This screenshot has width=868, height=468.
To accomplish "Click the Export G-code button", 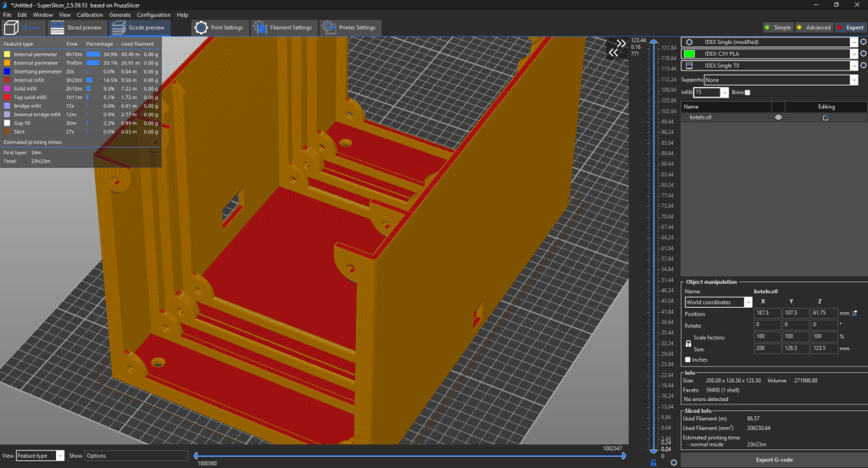I will (x=774, y=460).
